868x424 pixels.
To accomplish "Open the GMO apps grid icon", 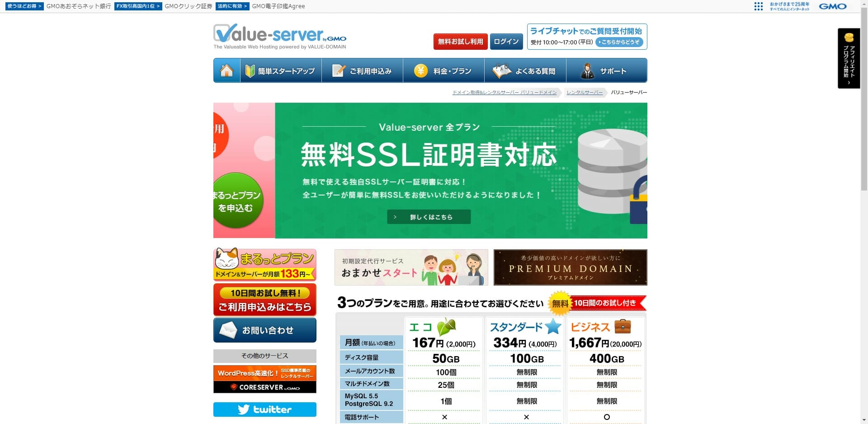I will (x=759, y=6).
